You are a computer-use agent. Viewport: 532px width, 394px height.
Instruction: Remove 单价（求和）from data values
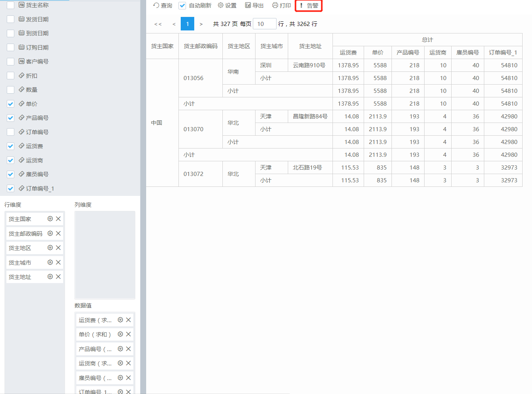tap(128, 334)
